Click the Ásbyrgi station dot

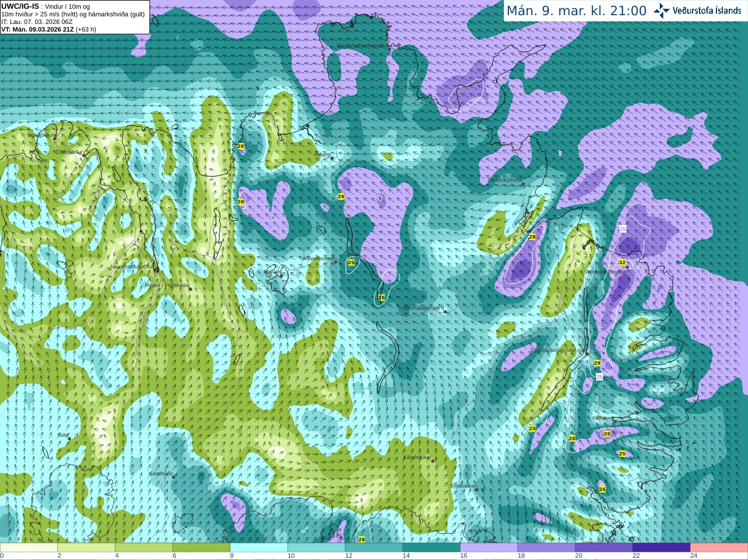click(x=332, y=158)
